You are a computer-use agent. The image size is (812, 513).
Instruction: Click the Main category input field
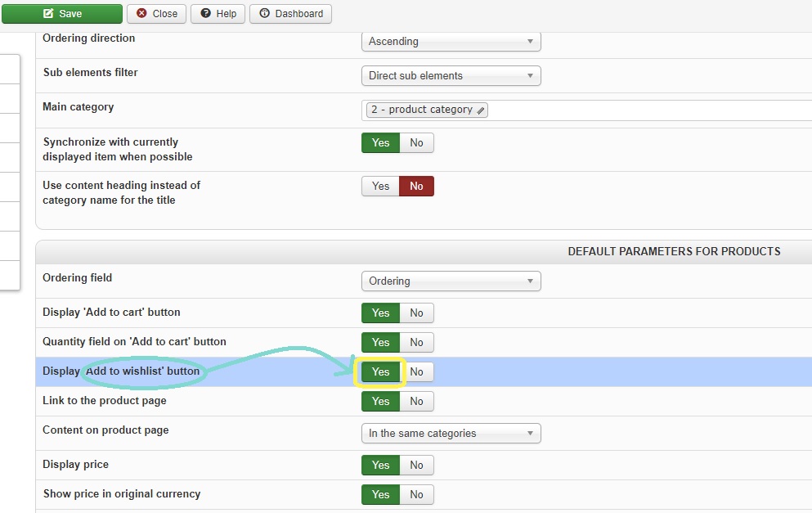click(x=646, y=110)
